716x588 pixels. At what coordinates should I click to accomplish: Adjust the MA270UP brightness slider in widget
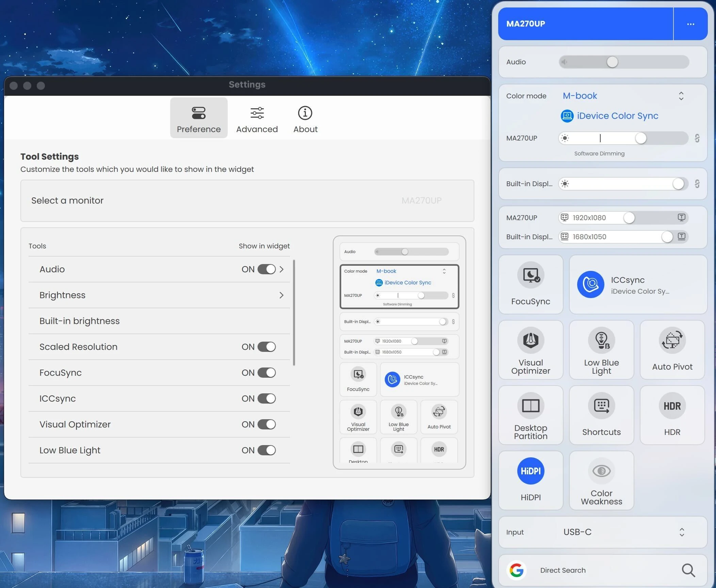(623, 138)
